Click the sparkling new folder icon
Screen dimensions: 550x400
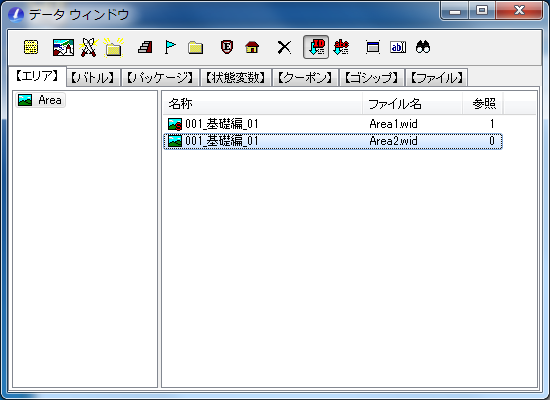coord(113,47)
